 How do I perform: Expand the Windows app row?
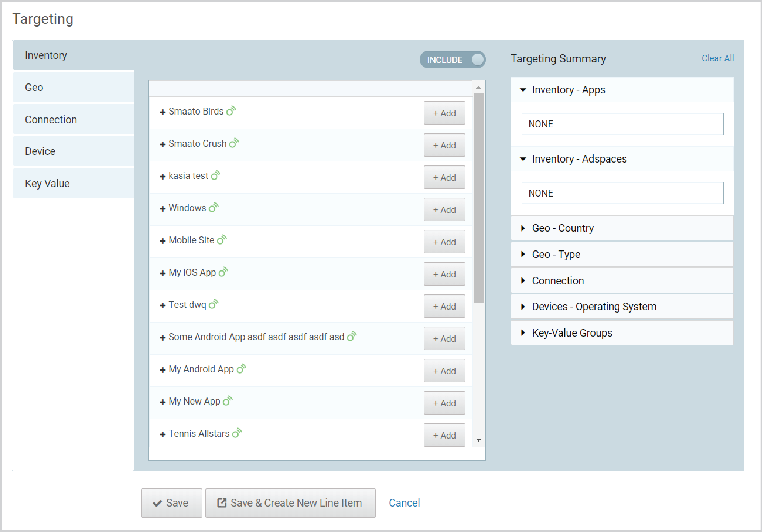[163, 209]
